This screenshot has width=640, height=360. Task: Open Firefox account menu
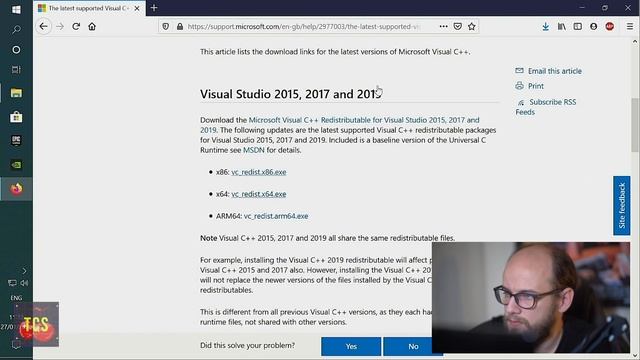[x=593, y=27]
